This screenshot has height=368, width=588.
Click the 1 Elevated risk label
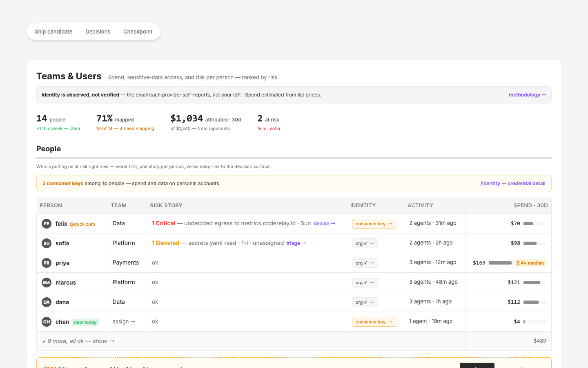point(165,243)
